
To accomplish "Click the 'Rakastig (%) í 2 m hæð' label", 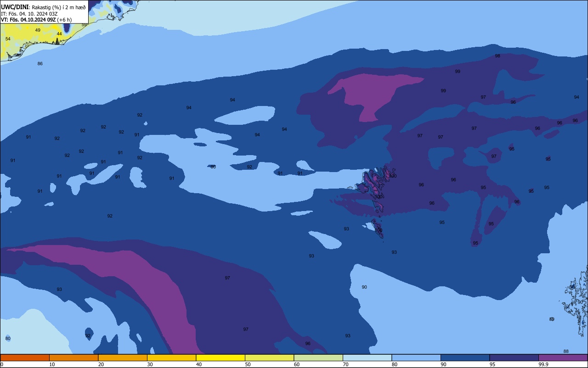I will coord(58,7).
